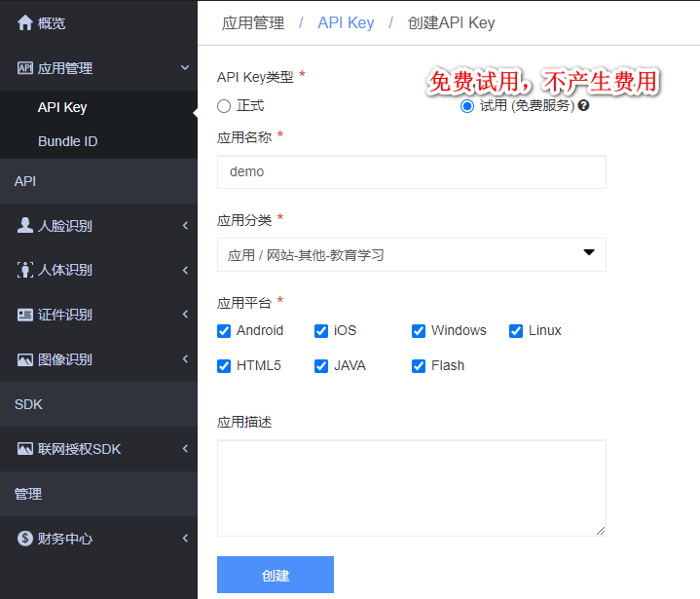Click the help question mark beside 试用
The height and width of the screenshot is (599, 700).
[583, 105]
